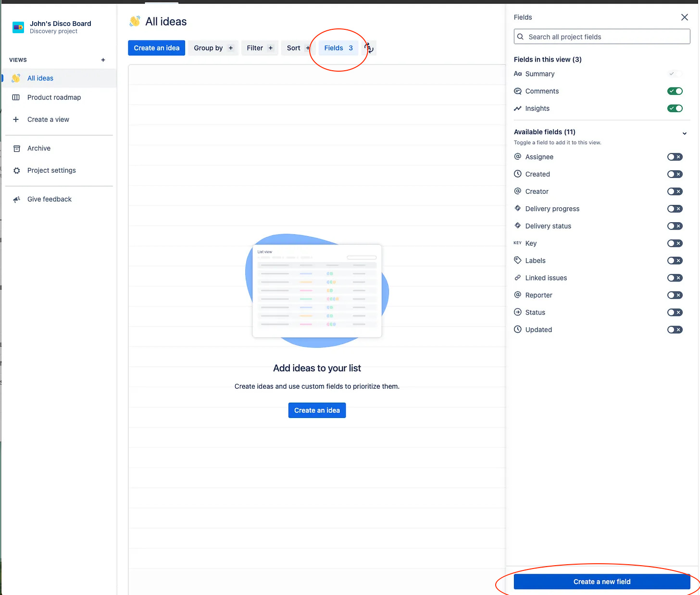This screenshot has height=595, width=700.
Task: Click the disabled Summary field toggle
Action: [675, 74]
